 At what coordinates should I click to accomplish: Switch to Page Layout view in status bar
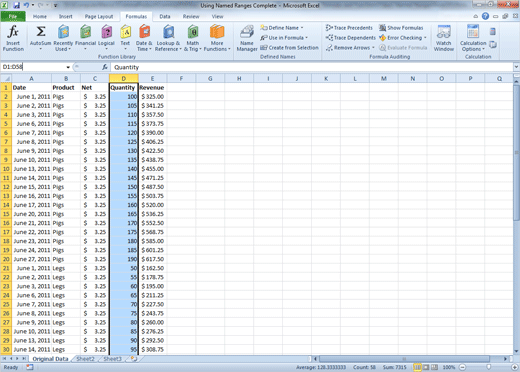pyautogui.click(x=426, y=367)
